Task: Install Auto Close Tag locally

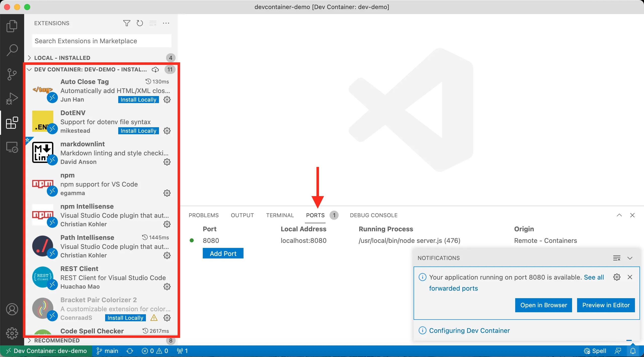Action: pos(138,100)
